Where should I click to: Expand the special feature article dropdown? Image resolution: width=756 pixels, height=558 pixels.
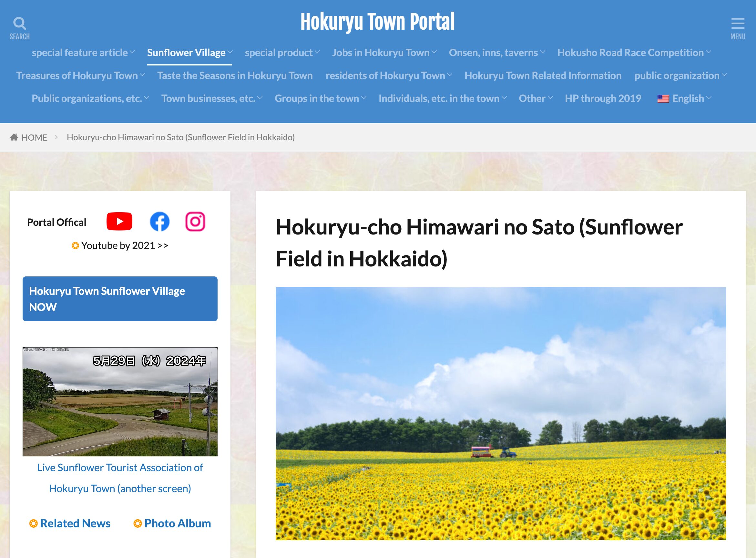pyautogui.click(x=79, y=53)
